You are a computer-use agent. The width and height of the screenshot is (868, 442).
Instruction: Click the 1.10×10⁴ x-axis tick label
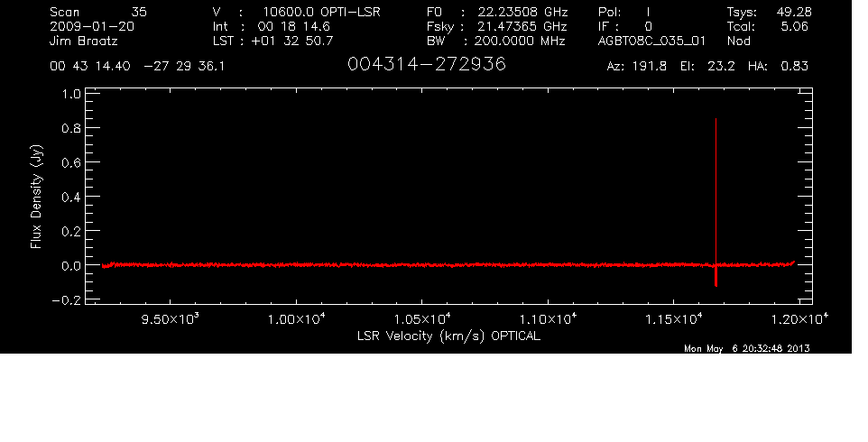[x=548, y=319]
